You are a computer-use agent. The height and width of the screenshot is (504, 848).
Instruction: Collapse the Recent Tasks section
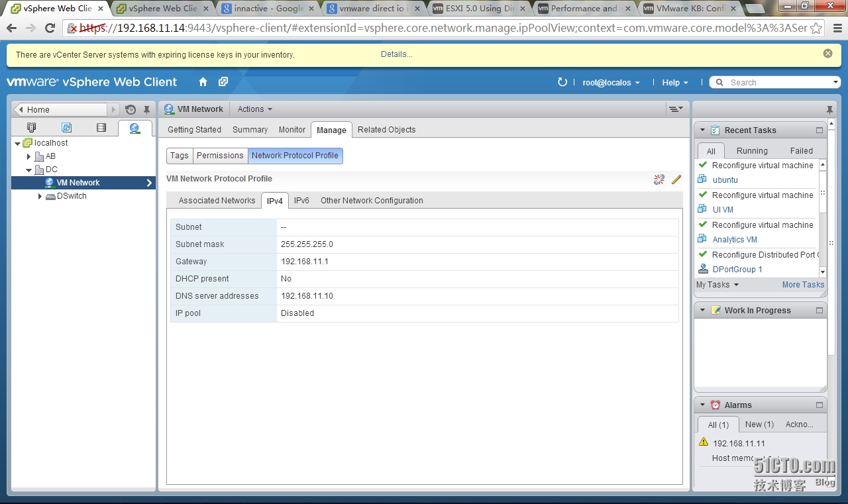click(703, 130)
